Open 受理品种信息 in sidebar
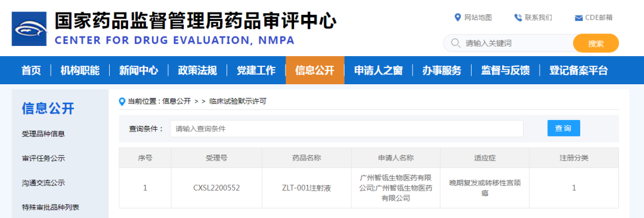The height and width of the screenshot is (218, 644). tap(43, 134)
